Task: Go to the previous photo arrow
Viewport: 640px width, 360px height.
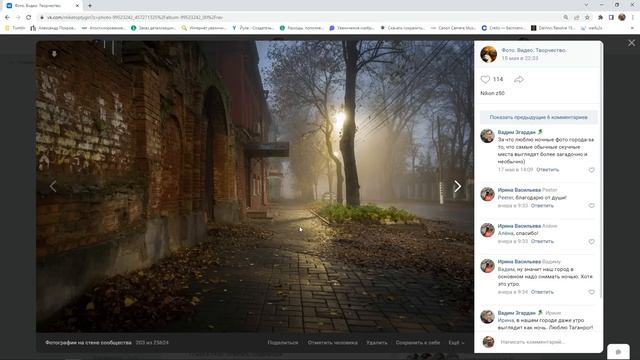Action: [53, 186]
